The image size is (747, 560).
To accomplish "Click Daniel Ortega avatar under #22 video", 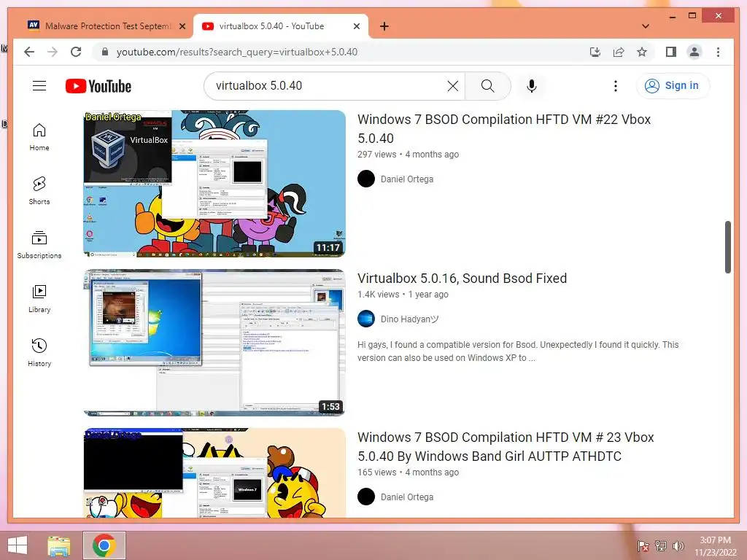I will [366, 179].
